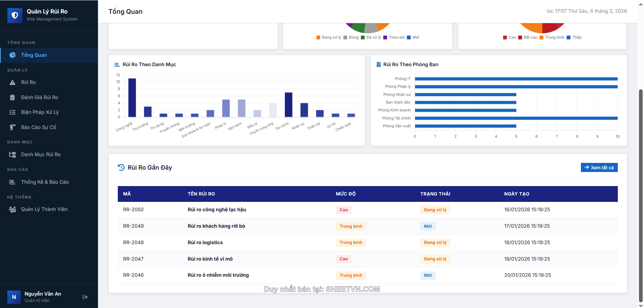
Task: Click the page vertical scrollbar
Action: (641, 195)
